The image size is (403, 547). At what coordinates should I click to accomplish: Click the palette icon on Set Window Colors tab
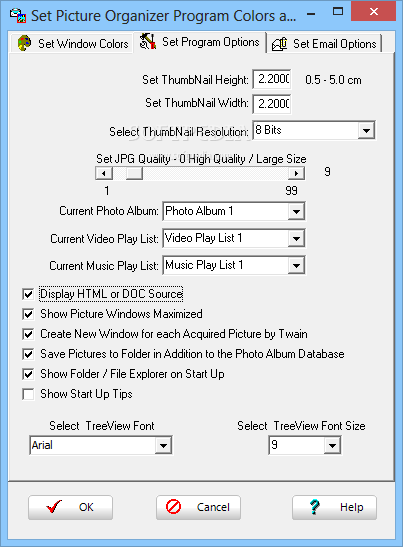click(x=24, y=44)
